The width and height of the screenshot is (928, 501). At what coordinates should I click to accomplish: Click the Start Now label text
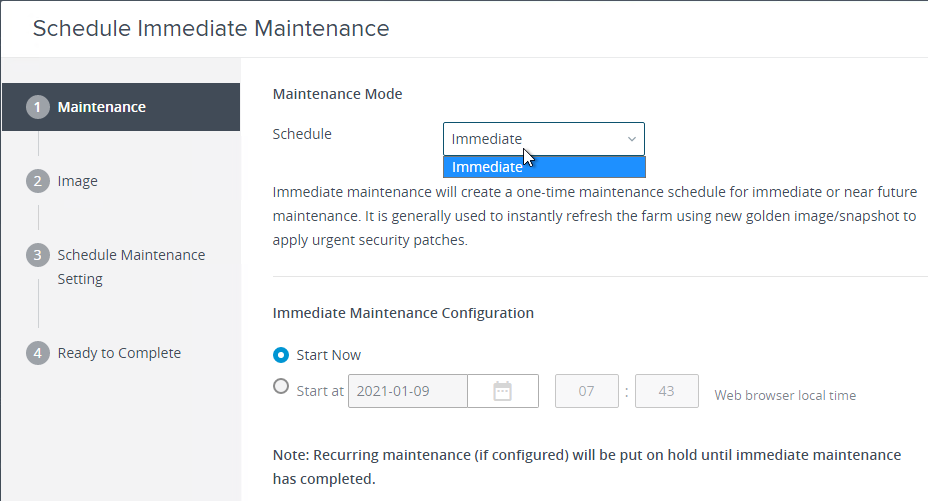click(x=328, y=355)
